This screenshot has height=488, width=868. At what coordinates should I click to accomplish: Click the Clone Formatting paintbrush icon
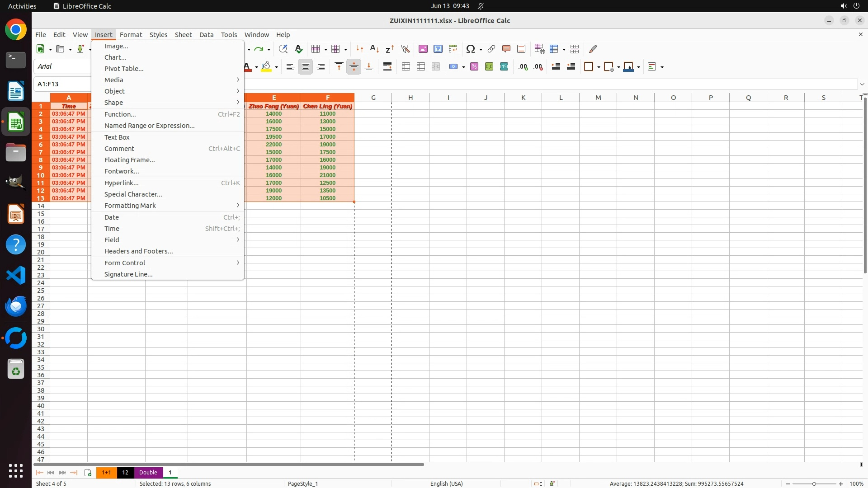point(593,49)
